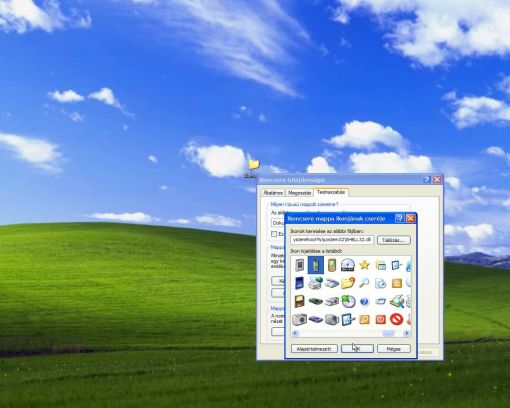Pick the blue help question mark icon

(364, 302)
